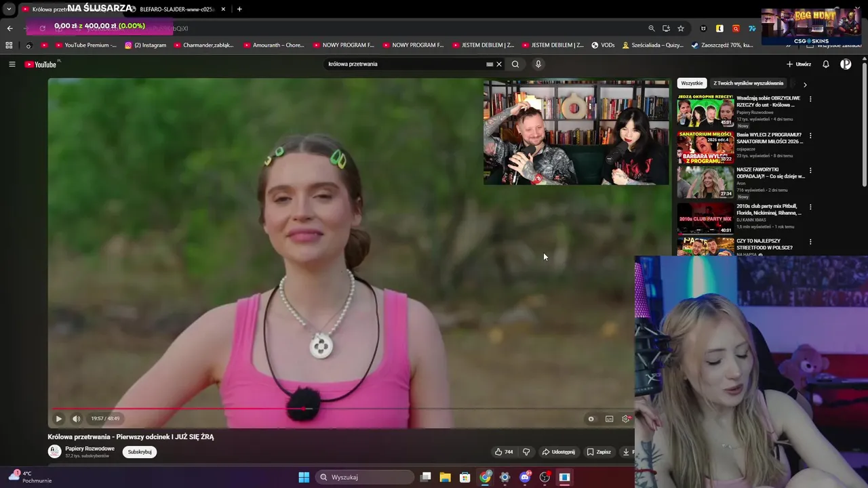Open options menu for 'Basia WYLECI' video
This screenshot has height=488, width=868.
810,136
